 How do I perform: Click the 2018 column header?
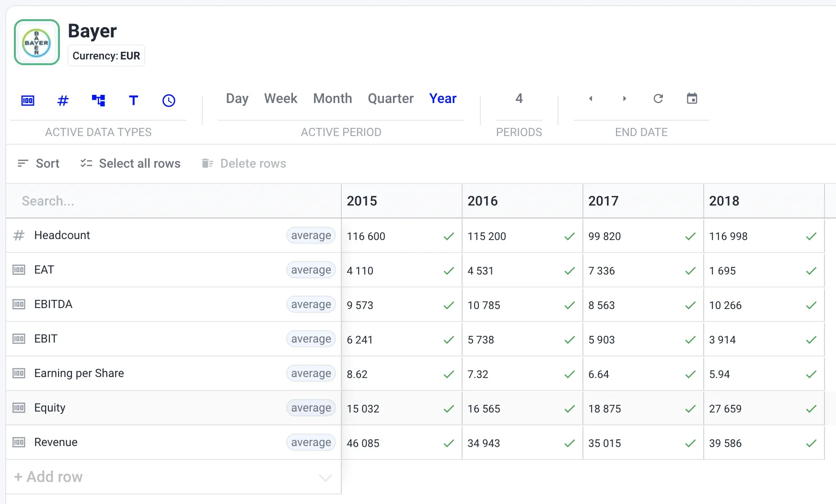tap(764, 201)
